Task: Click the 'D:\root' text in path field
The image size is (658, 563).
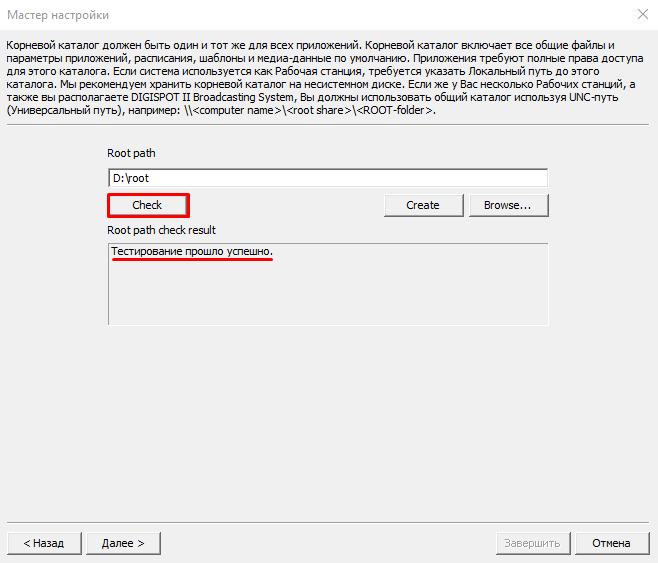Action: click(131, 178)
